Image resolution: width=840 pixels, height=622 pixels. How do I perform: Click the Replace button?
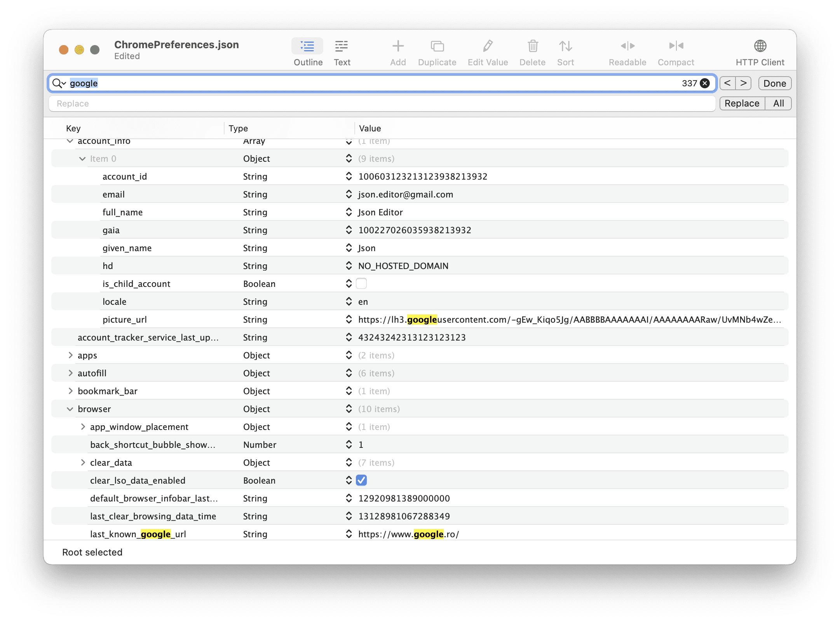742,103
